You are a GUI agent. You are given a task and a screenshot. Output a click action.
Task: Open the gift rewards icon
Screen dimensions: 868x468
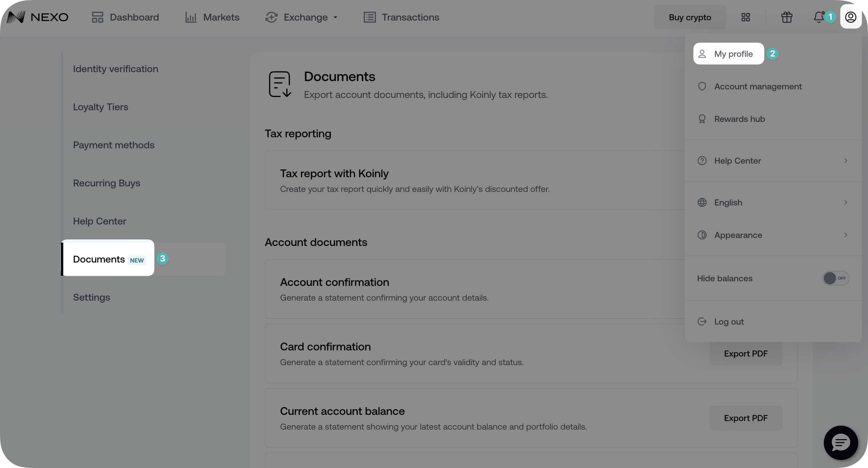tap(787, 17)
